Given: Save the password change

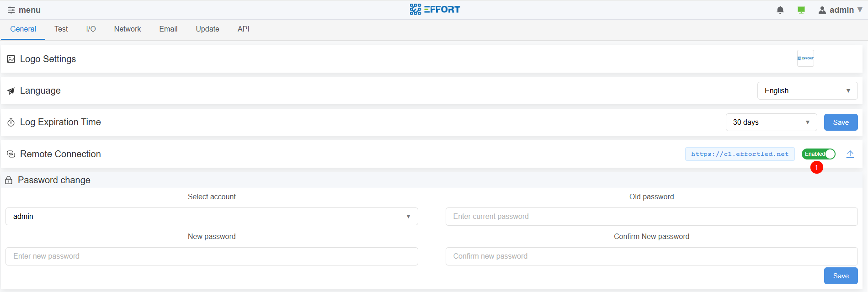Looking at the screenshot, I should coord(841,276).
